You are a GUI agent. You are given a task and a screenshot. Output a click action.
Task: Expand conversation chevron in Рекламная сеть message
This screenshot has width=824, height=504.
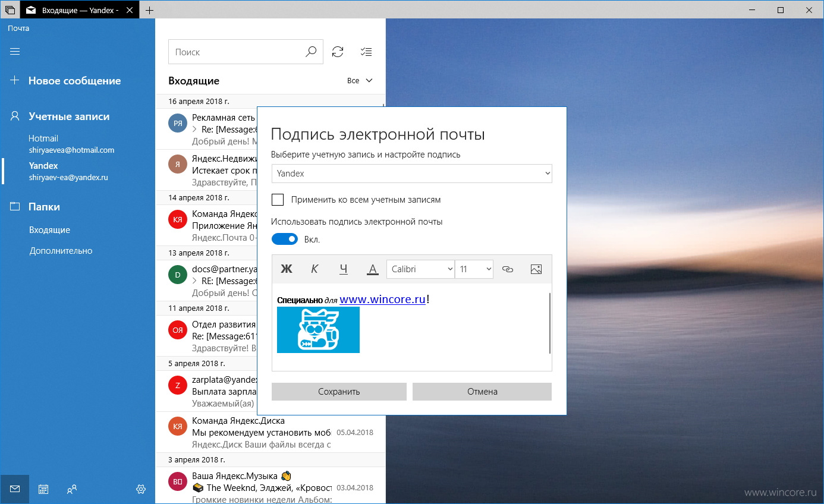(194, 129)
